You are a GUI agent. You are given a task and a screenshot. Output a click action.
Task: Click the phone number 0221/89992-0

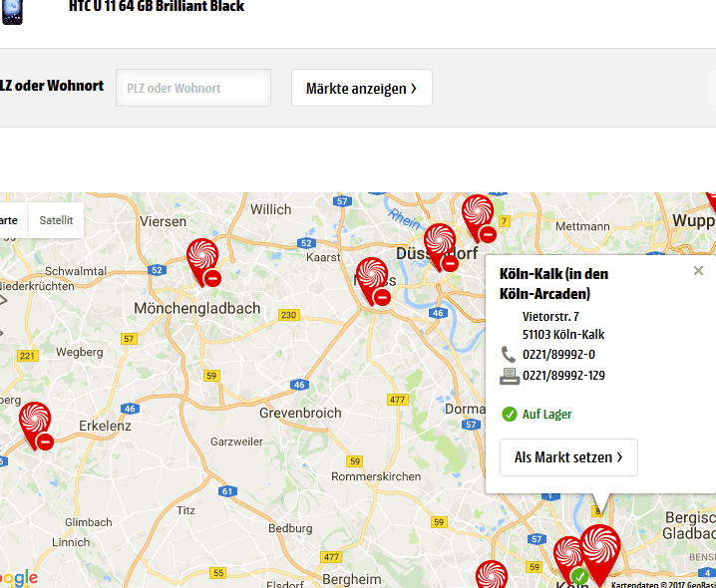(x=558, y=355)
